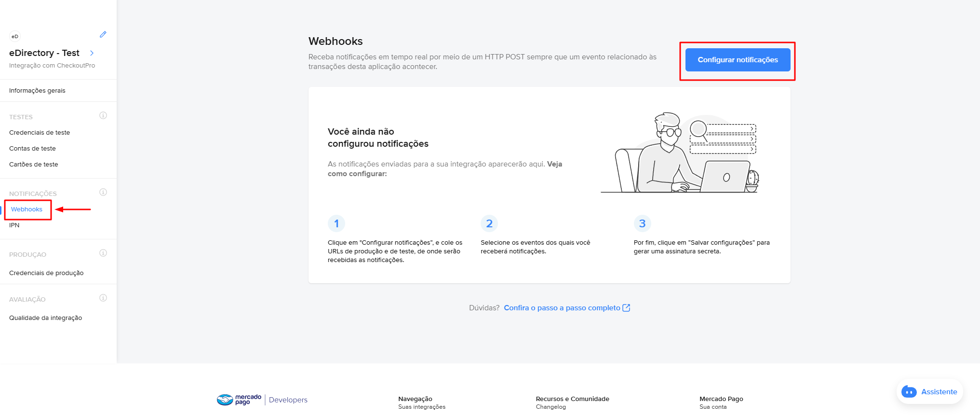Show the info icon next to PRODUÇÃO
This screenshot has width=980, height=416.
point(103,253)
